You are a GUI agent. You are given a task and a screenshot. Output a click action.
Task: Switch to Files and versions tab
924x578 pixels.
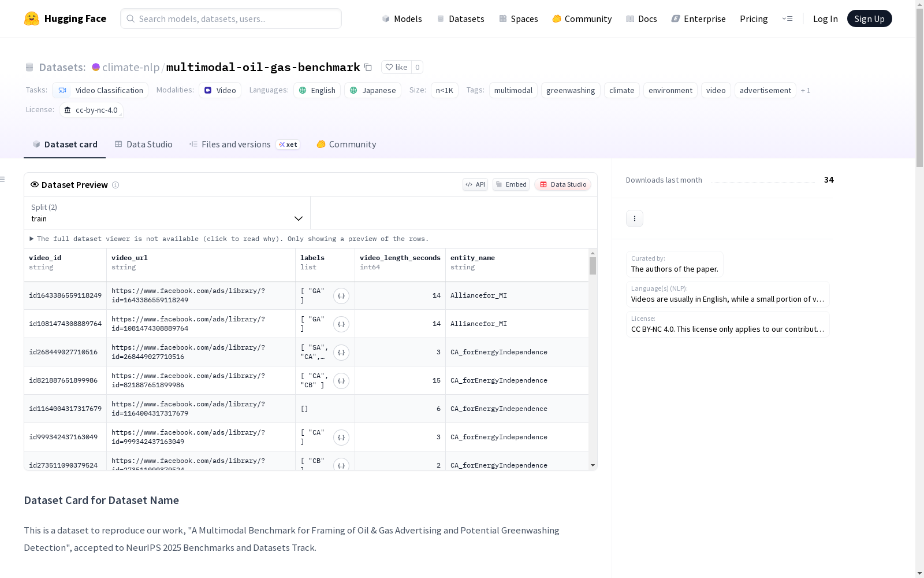tap(244, 144)
